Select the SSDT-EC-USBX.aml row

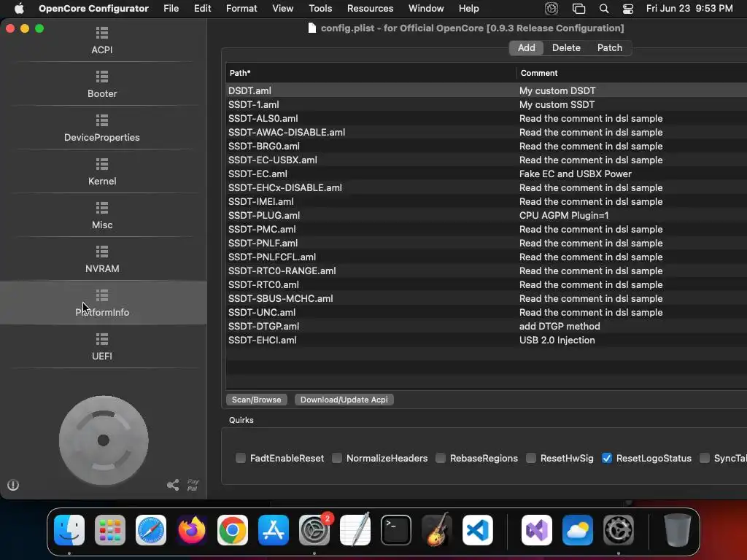click(487, 160)
